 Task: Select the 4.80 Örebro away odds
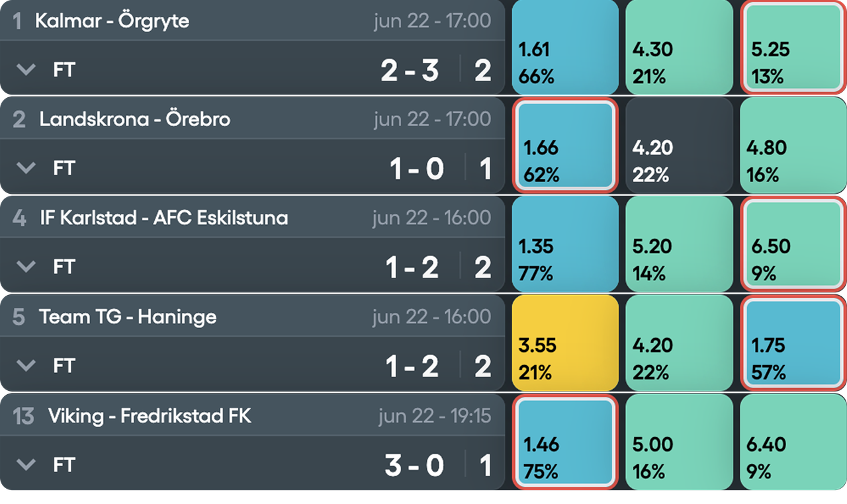pos(793,145)
